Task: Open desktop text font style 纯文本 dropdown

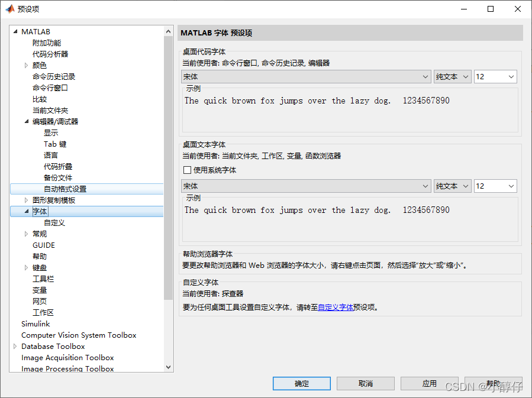Action: [x=452, y=186]
